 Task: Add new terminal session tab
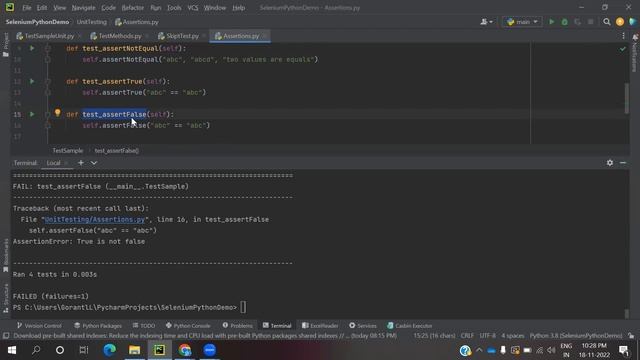coord(80,162)
